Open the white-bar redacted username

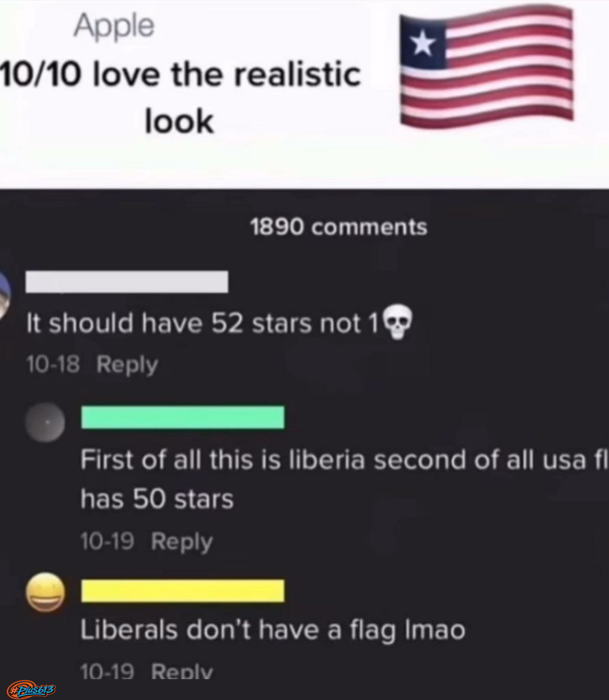127,282
